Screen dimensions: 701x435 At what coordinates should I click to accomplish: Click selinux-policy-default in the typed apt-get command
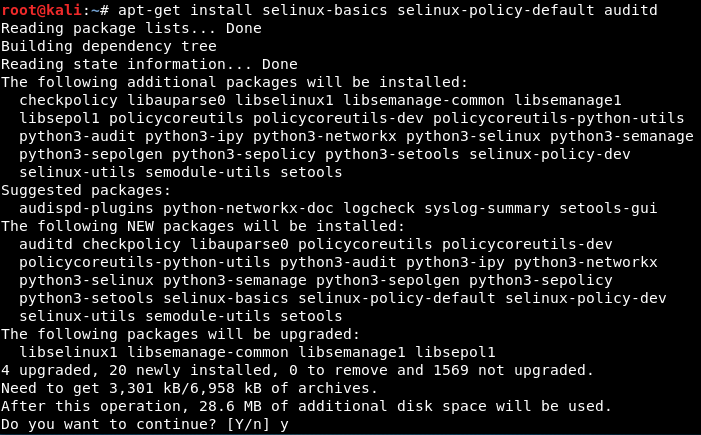coord(496,10)
